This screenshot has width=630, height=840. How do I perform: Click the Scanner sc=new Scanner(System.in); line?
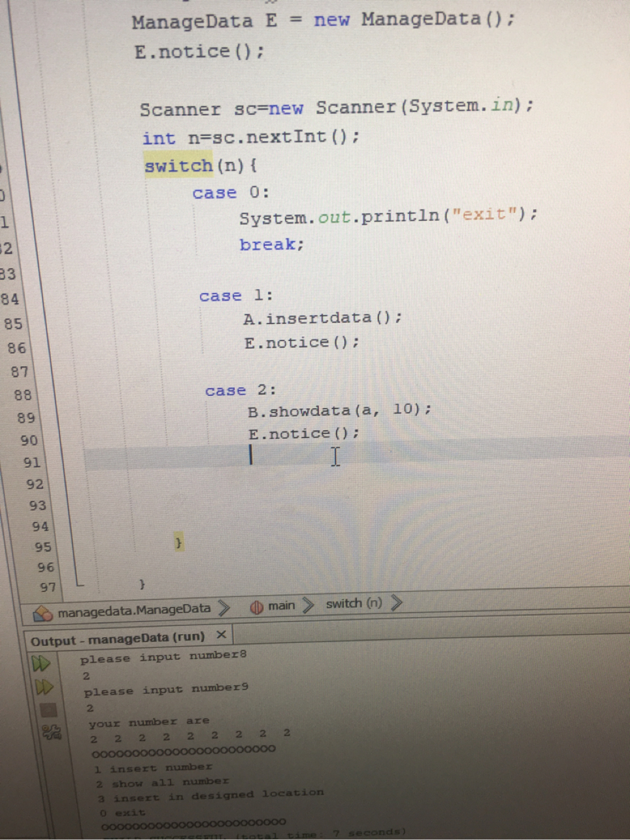coord(336,107)
